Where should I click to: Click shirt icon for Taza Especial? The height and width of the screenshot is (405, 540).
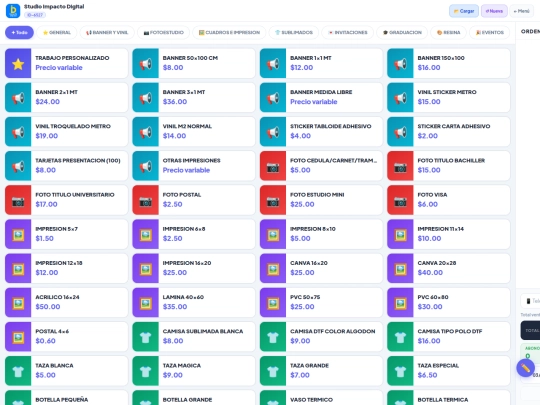(400, 371)
